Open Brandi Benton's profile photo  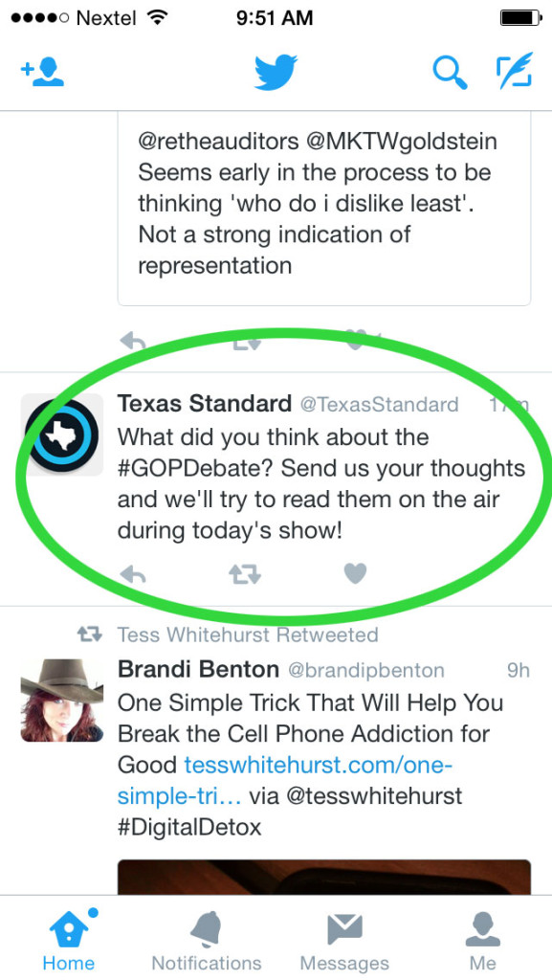pyautogui.click(x=62, y=700)
